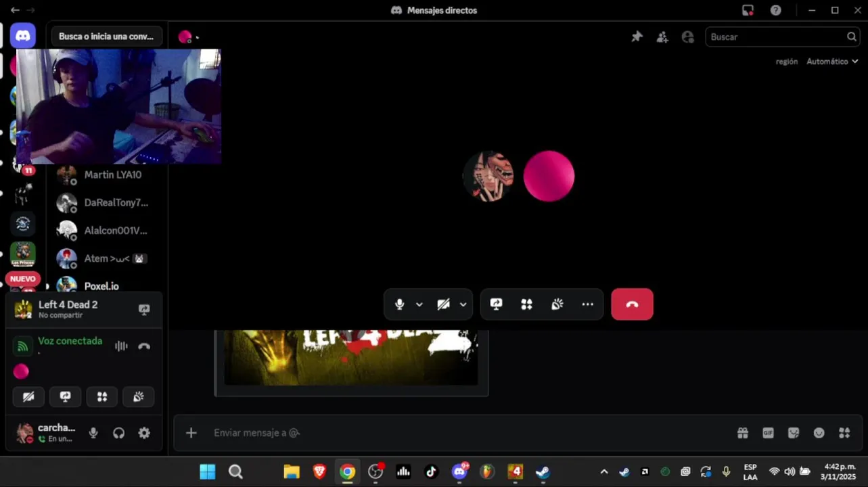This screenshot has width=868, height=487.
Task: Open the clock showing 4:42 p.m.
Action: pyautogui.click(x=840, y=472)
